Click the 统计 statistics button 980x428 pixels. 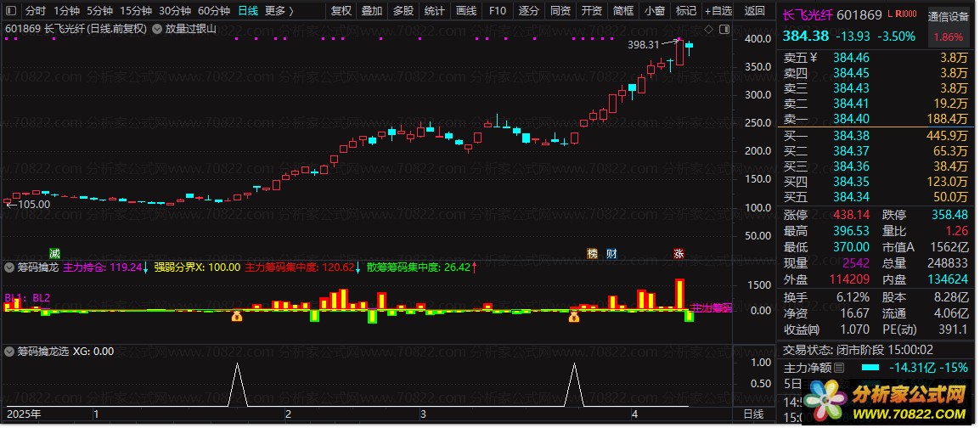[434, 11]
